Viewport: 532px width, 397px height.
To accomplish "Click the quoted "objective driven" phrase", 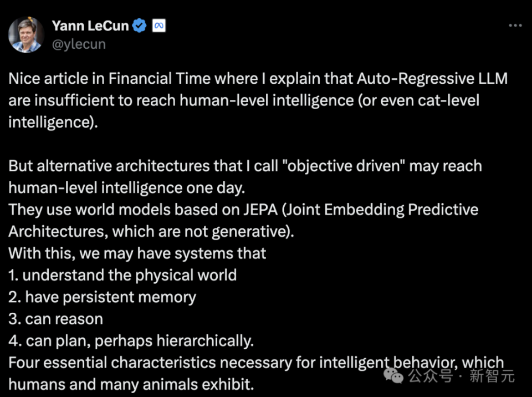I will click(344, 166).
